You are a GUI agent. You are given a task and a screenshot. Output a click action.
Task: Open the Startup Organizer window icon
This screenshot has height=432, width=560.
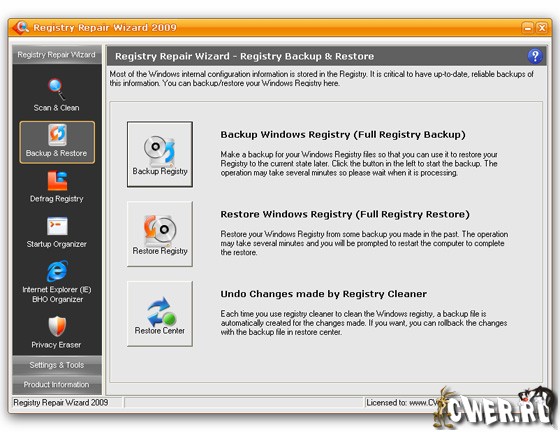click(57, 226)
